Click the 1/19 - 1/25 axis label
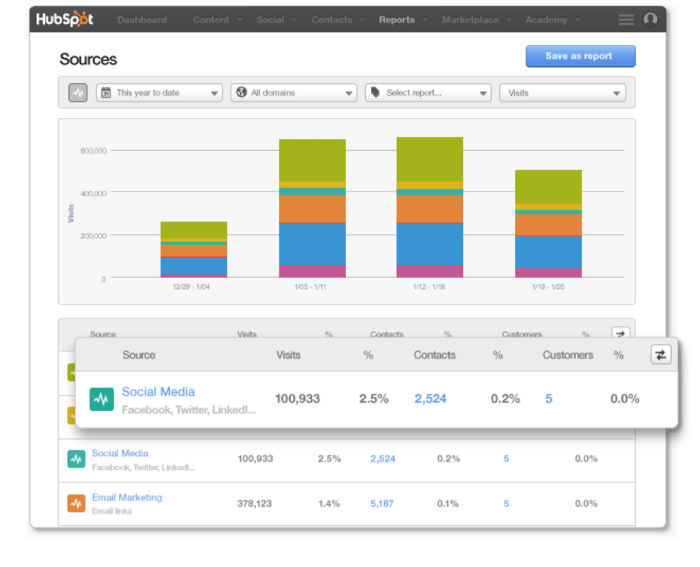The image size is (700, 567). pyautogui.click(x=548, y=287)
